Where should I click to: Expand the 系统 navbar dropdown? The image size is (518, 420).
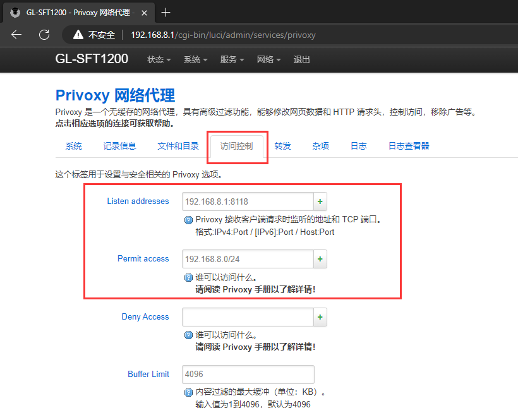coord(196,59)
